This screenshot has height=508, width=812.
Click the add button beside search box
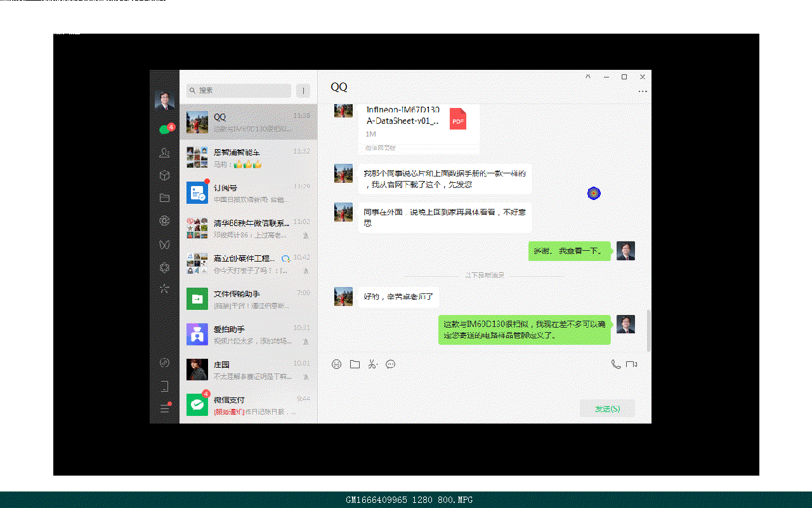point(304,91)
